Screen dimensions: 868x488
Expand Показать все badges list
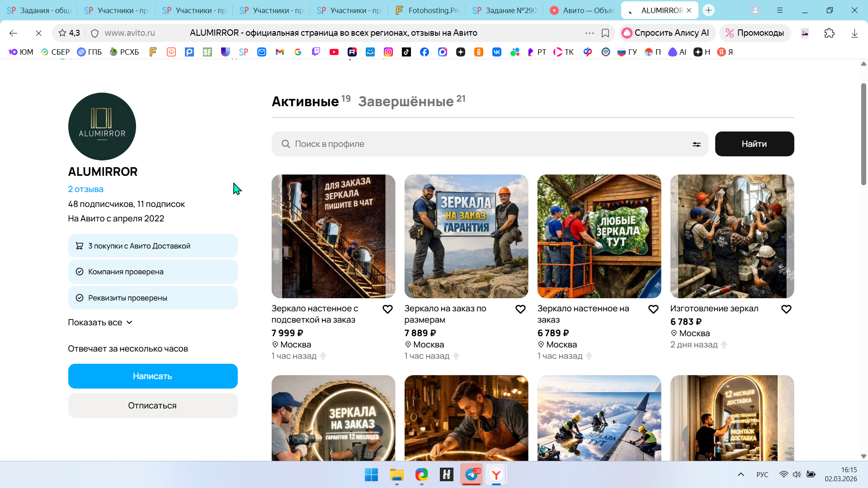click(100, 323)
